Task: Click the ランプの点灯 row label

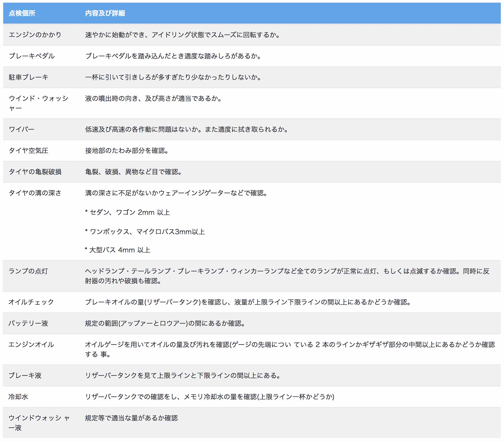Action: (x=28, y=271)
